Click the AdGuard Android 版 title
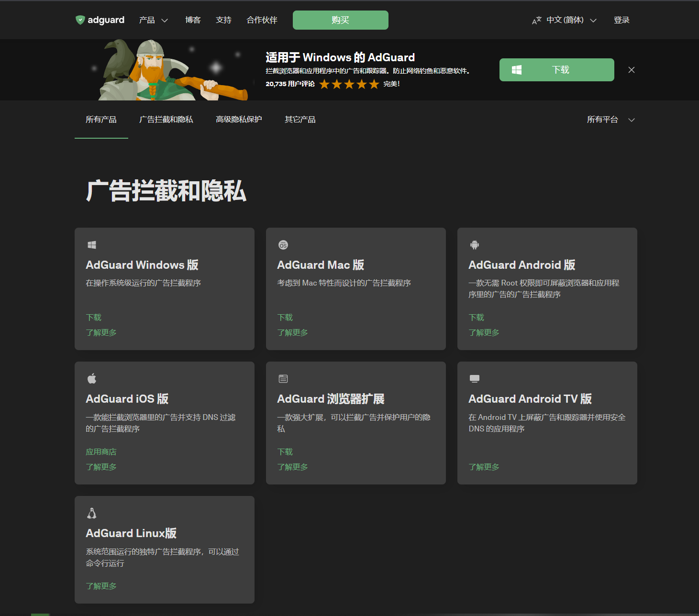699x616 pixels. click(522, 265)
